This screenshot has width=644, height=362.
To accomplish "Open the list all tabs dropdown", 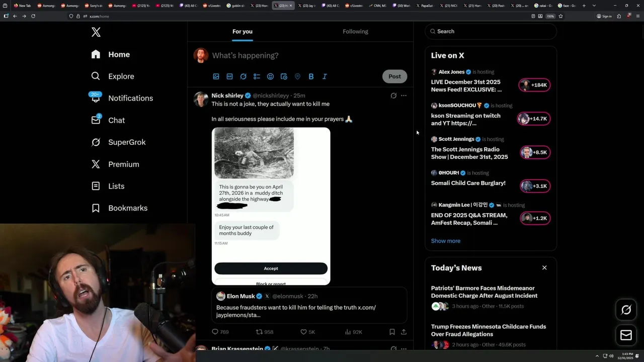I will 594,6.
